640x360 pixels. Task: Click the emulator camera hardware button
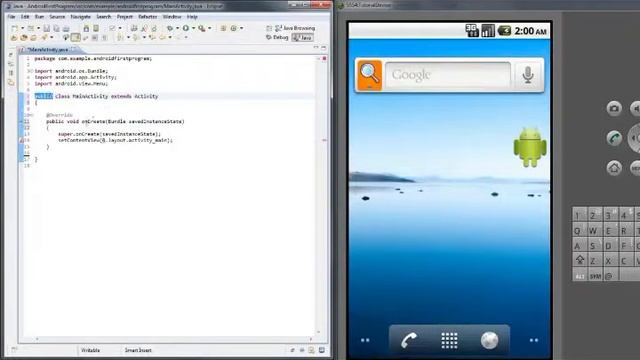[x=614, y=108]
